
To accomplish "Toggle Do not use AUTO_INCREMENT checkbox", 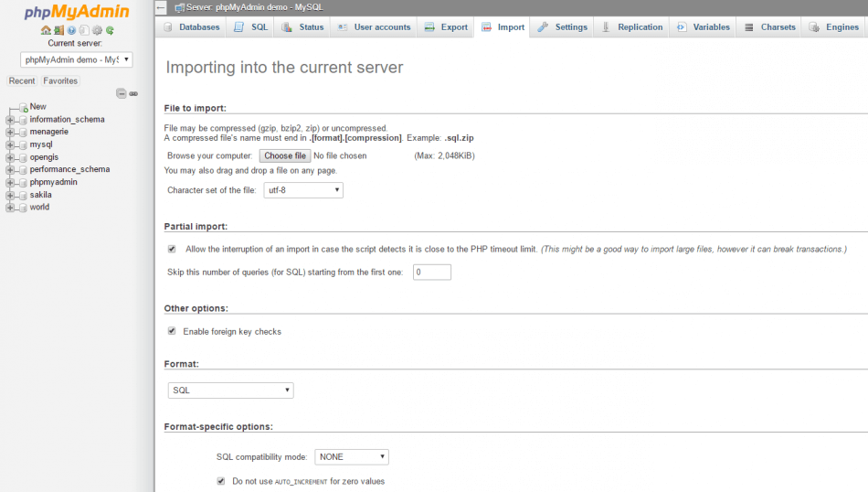I will pyautogui.click(x=221, y=481).
